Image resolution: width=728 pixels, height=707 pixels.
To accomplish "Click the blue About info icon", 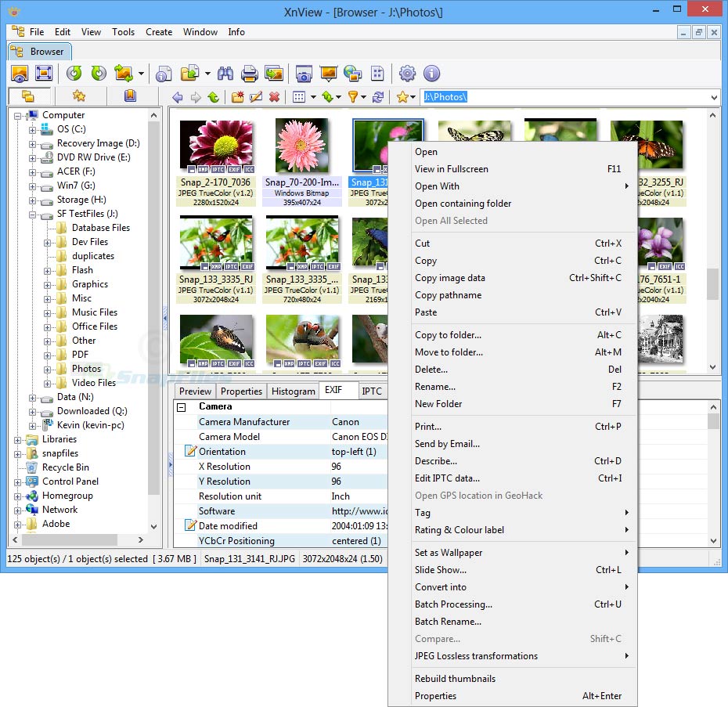I will pos(431,74).
